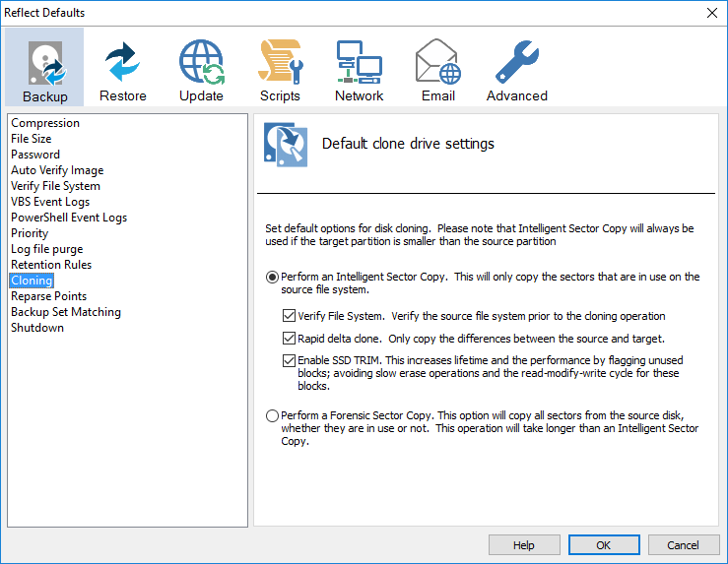The height and width of the screenshot is (564, 728).
Task: Select the Forensic Sector Copy radio option
Action: click(x=273, y=416)
